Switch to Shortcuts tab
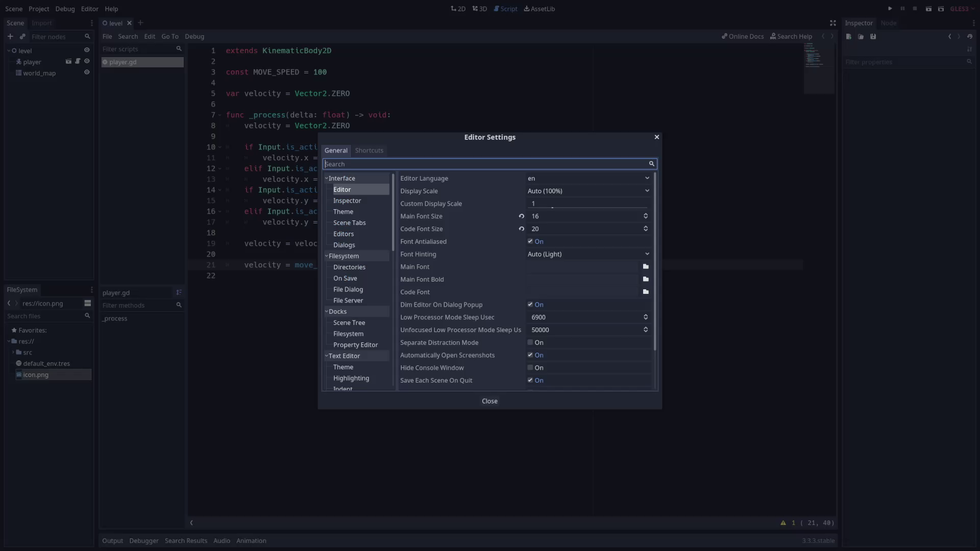980x551 pixels. click(369, 151)
